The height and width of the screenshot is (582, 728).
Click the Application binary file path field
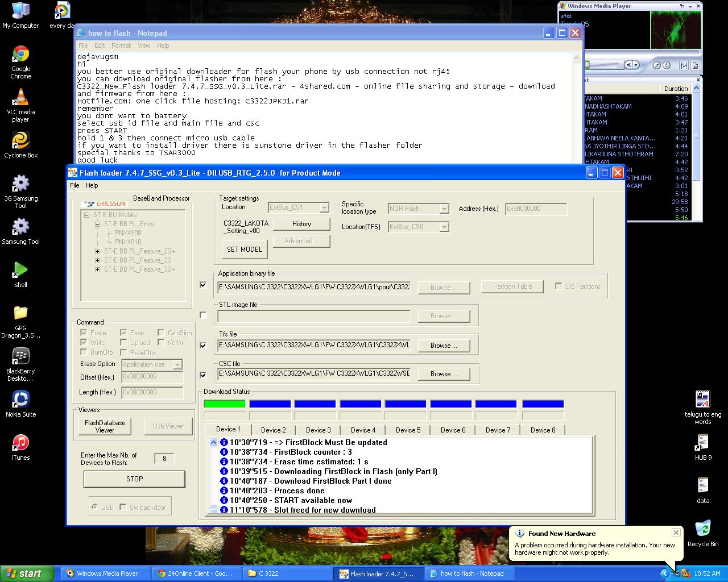[314, 287]
